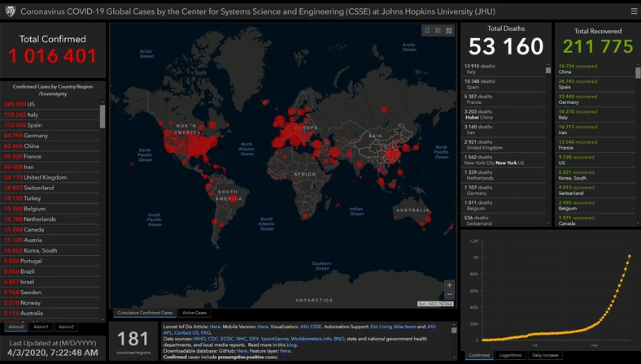Select the Active Cases map tab
The height and width of the screenshot is (364, 641).
(x=194, y=313)
